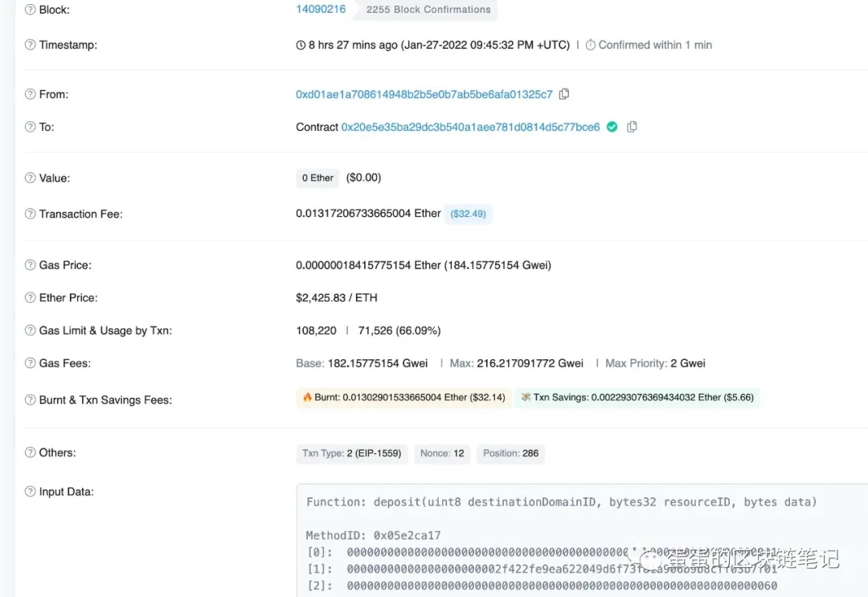Click the Nonce: 12 badge
The height and width of the screenshot is (597, 868).
[x=441, y=453]
